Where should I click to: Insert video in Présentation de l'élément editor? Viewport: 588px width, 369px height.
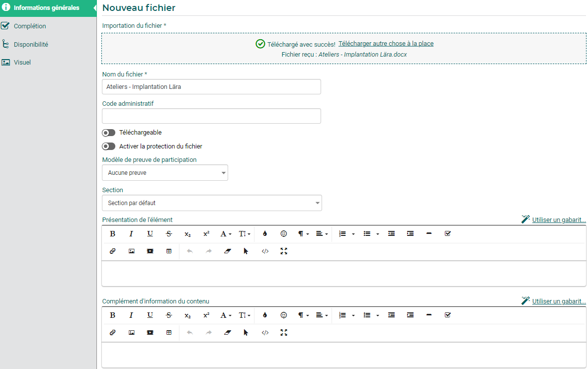click(150, 251)
